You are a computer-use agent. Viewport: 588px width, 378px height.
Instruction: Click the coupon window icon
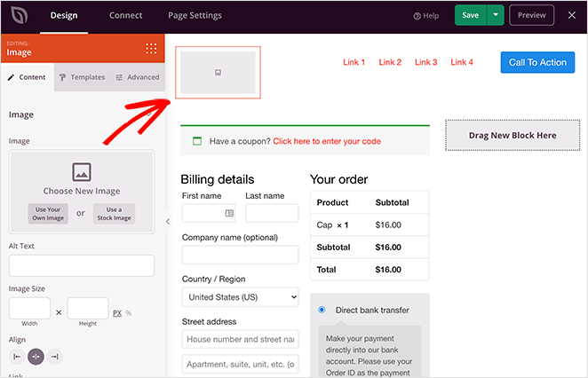(x=197, y=141)
